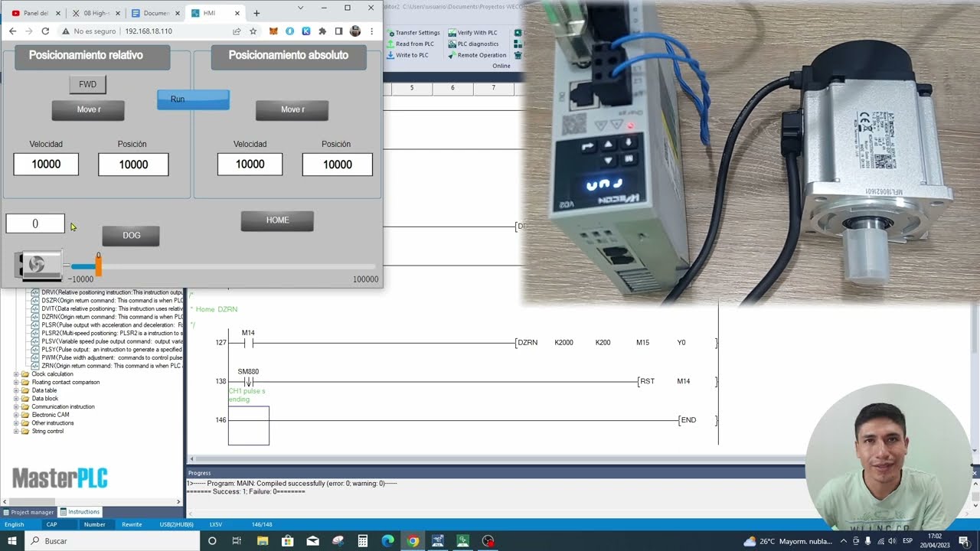Open Microsoft Edge from the taskbar
Image resolution: width=980 pixels, height=551 pixels.
[387, 541]
